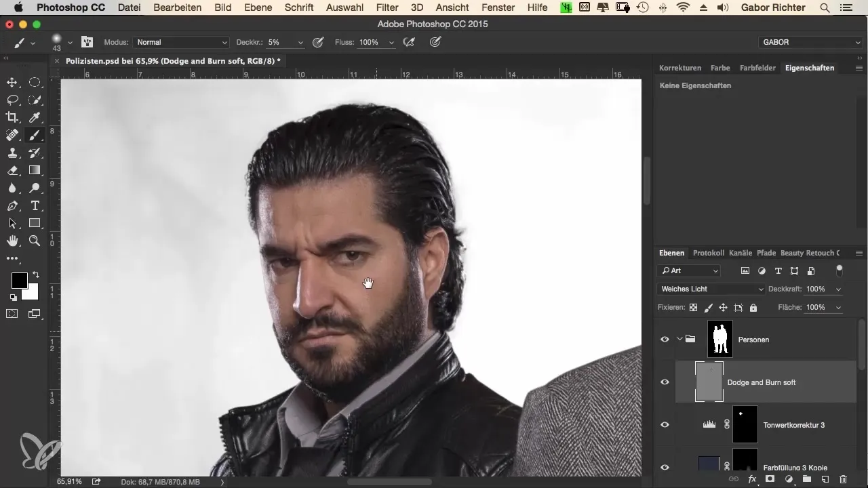Add a layer mask

click(770, 479)
